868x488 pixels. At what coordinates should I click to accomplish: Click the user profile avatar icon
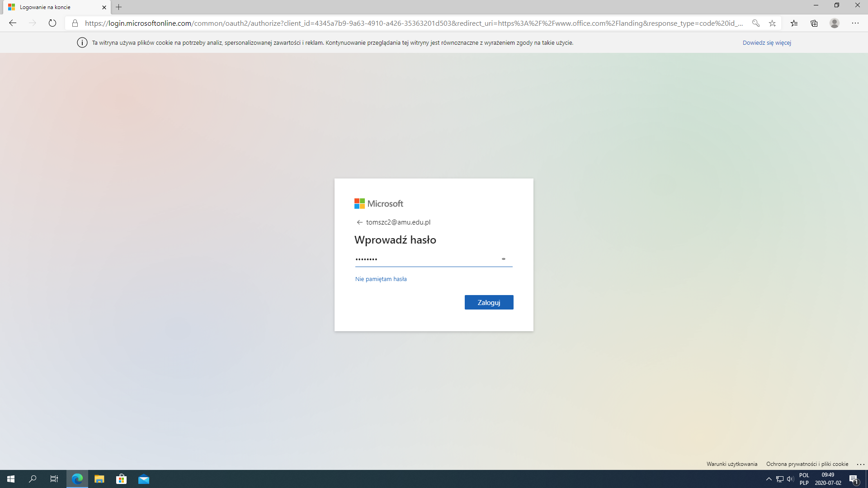[x=835, y=23]
